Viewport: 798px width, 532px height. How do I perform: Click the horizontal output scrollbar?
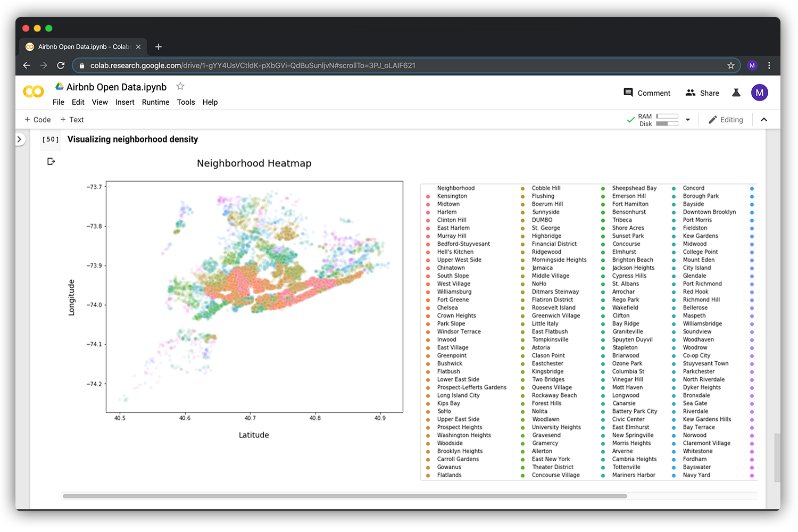pyautogui.click(x=345, y=496)
